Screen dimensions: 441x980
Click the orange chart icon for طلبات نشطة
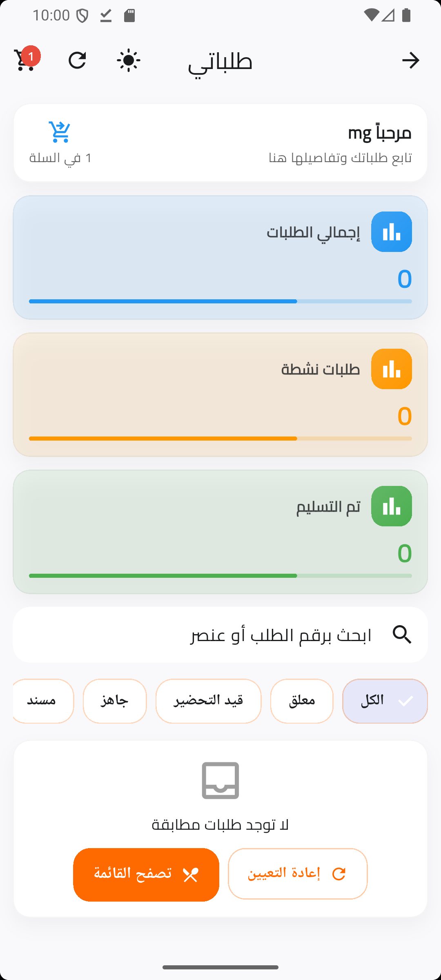click(391, 369)
